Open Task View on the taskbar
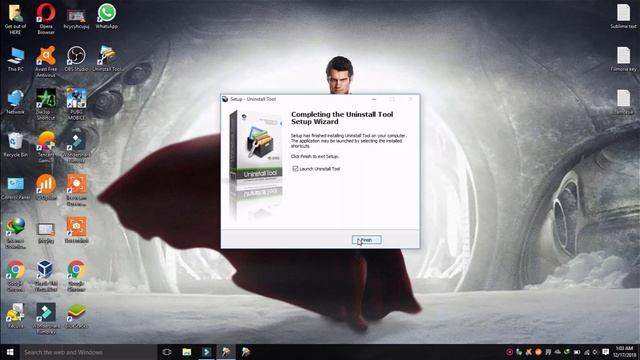640x360 pixels. pyautogui.click(x=167, y=352)
